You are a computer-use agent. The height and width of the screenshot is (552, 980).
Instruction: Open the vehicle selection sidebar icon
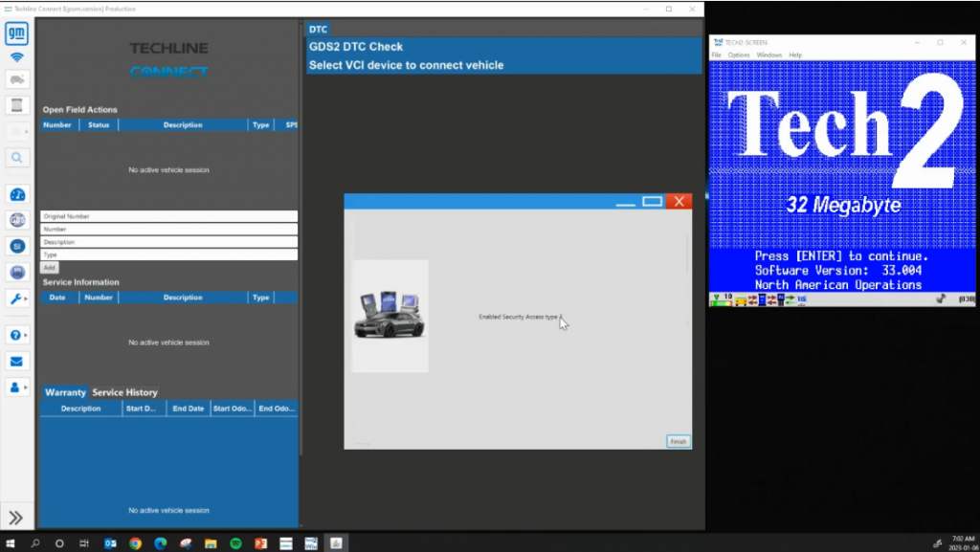click(x=17, y=79)
